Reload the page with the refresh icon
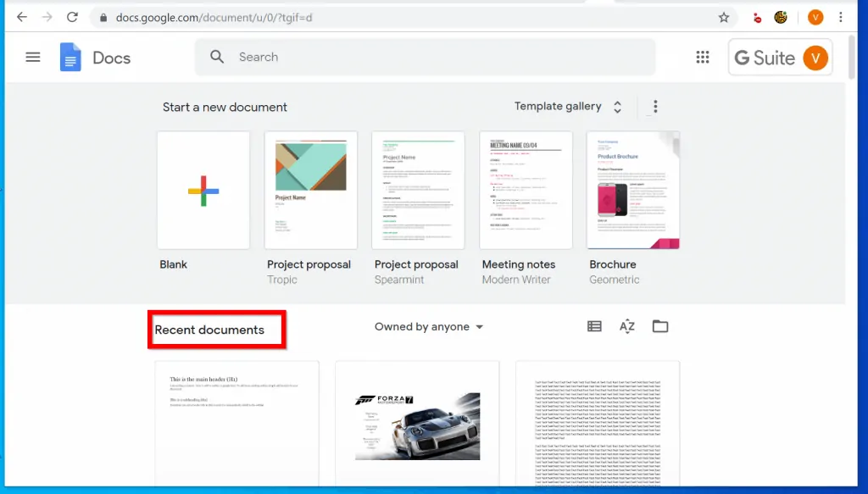Image resolution: width=868 pixels, height=494 pixels. [73, 17]
